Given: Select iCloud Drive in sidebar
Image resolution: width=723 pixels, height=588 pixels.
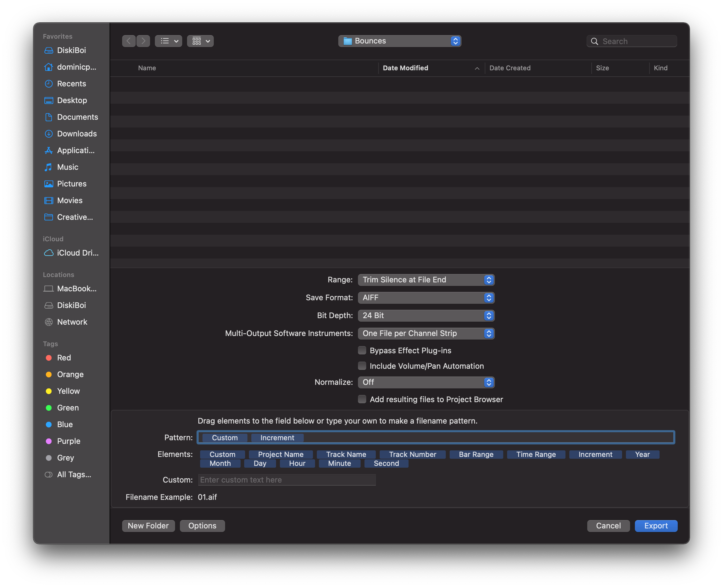Looking at the screenshot, I should (77, 253).
